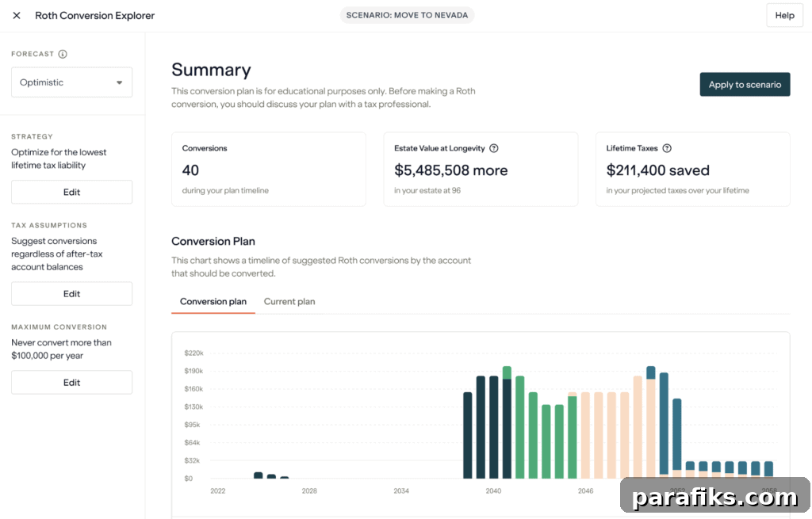Image resolution: width=812 pixels, height=519 pixels.
Task: Click the $211,400 saved value
Action: 657,170
